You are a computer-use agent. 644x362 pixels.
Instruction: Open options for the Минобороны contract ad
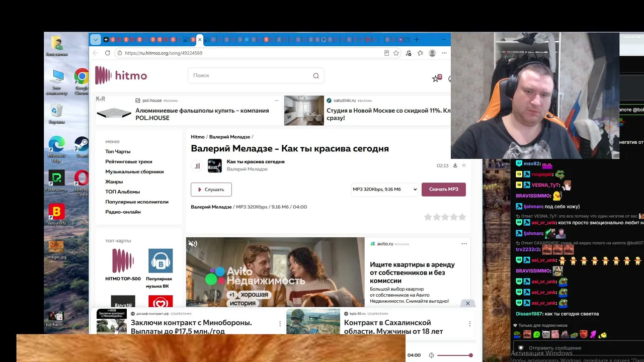click(x=280, y=324)
